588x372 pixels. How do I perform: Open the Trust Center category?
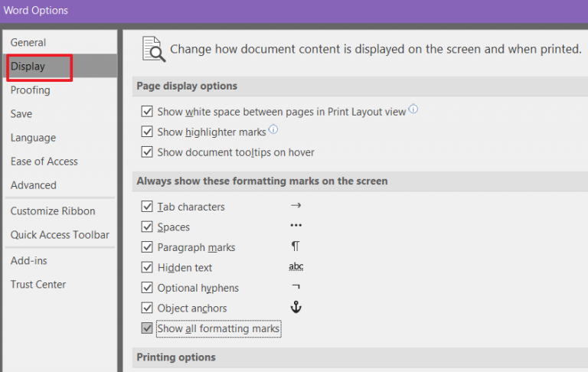60,284
